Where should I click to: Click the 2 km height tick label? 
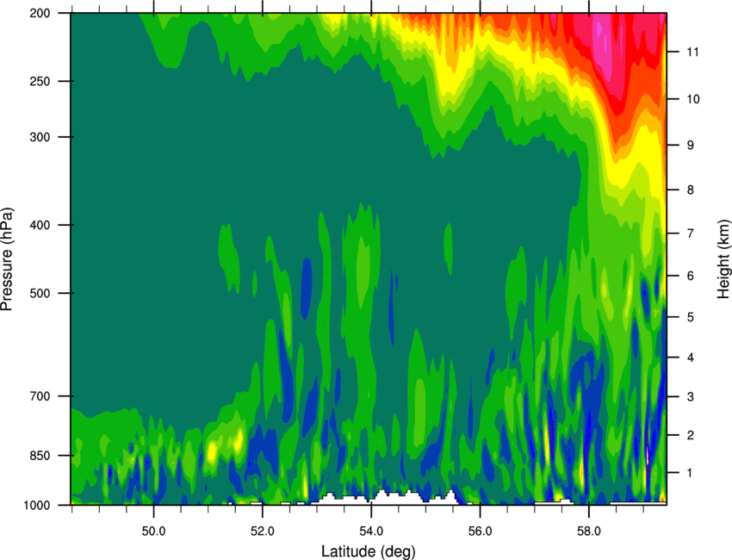coord(690,435)
